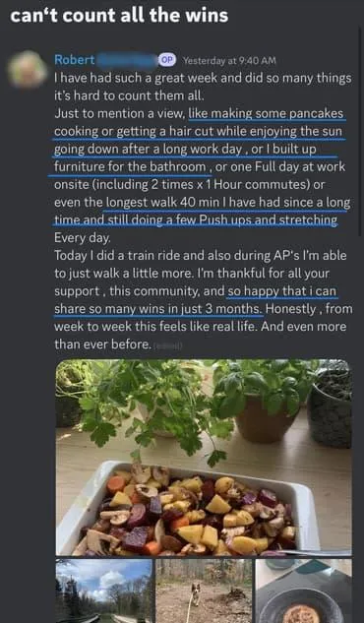Click the post title can't count all the wins
The height and width of the screenshot is (623, 364).
[119, 16]
